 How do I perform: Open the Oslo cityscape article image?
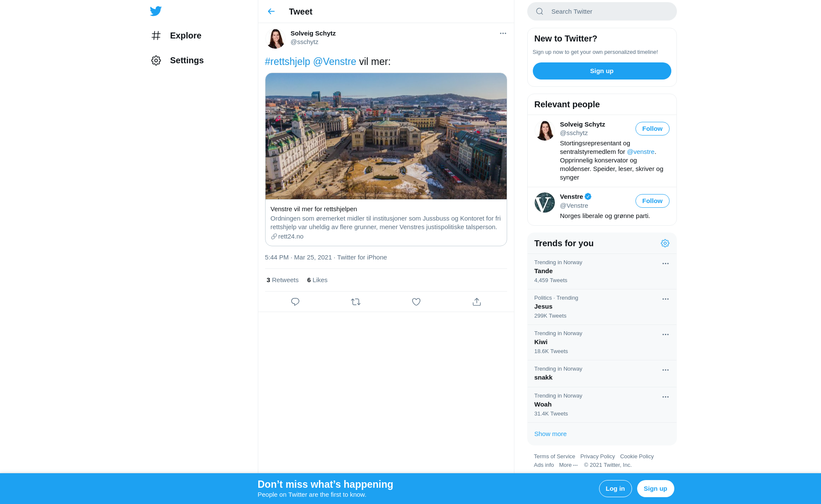click(386, 136)
